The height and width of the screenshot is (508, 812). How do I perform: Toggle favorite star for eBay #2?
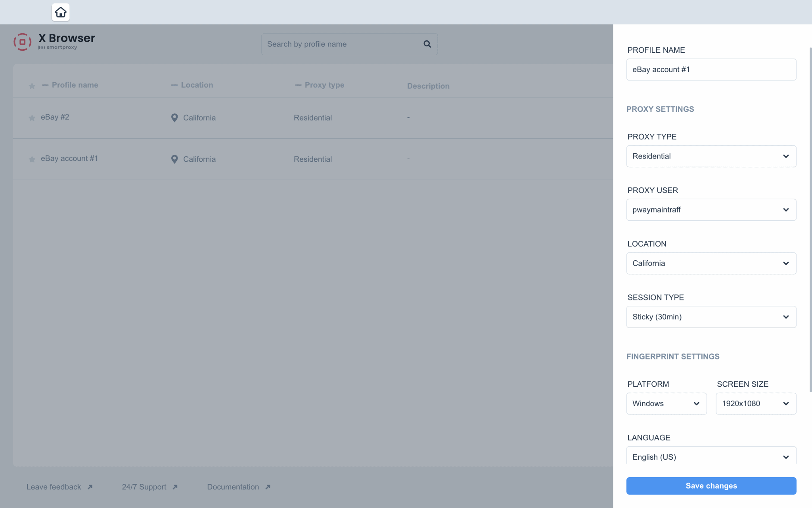[32, 118]
